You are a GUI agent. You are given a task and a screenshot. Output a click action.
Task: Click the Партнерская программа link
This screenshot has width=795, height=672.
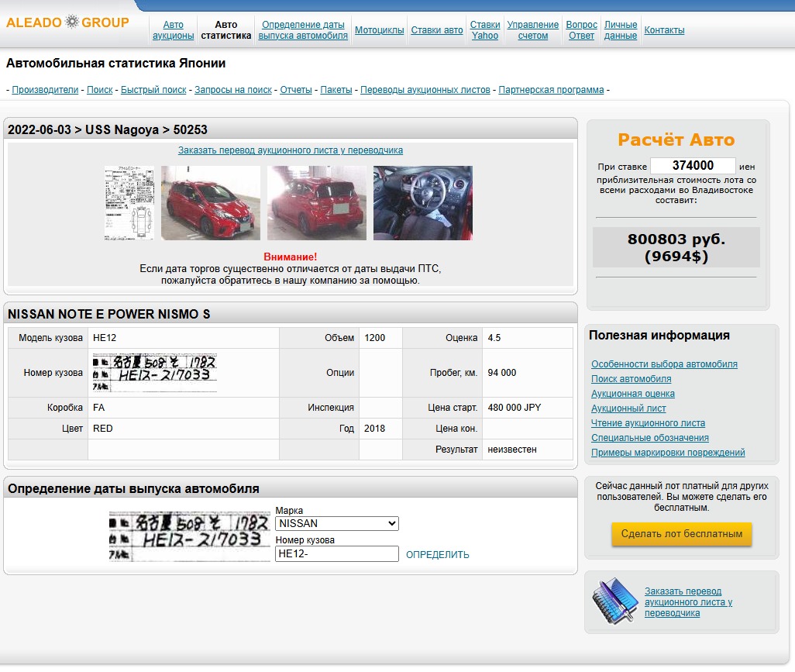(x=551, y=90)
